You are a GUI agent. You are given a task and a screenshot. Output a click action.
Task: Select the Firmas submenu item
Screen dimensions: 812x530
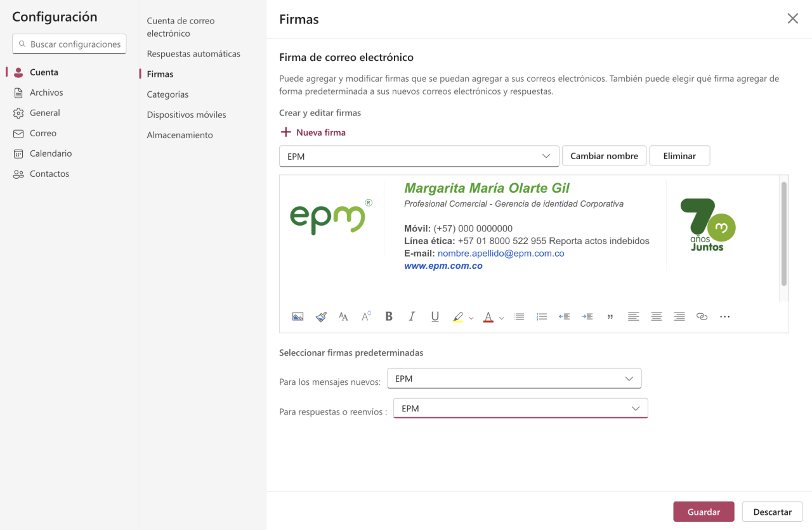[x=160, y=74]
